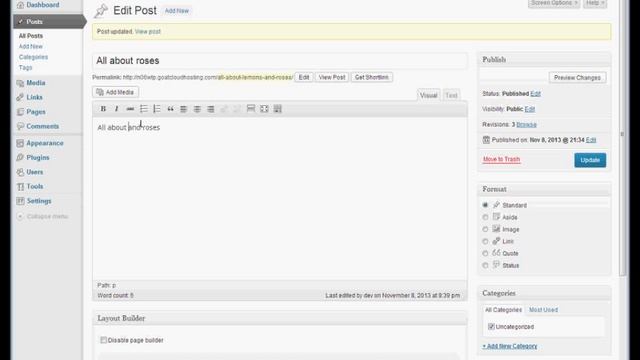Viewport: 640px width, 360px height.
Task: Open Add New under Posts
Action: pyautogui.click(x=31, y=47)
